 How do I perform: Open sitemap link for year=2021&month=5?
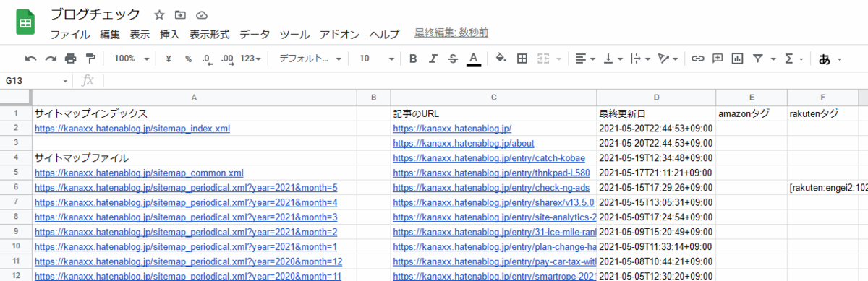186,187
